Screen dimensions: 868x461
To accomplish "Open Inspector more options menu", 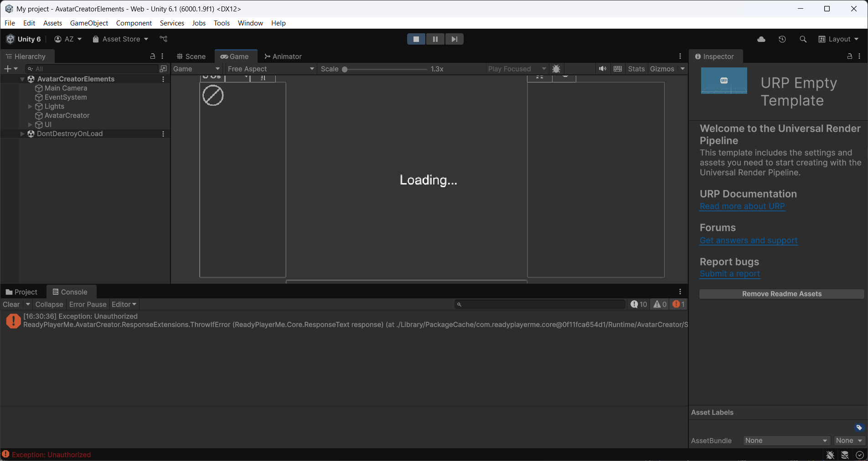I will point(859,56).
